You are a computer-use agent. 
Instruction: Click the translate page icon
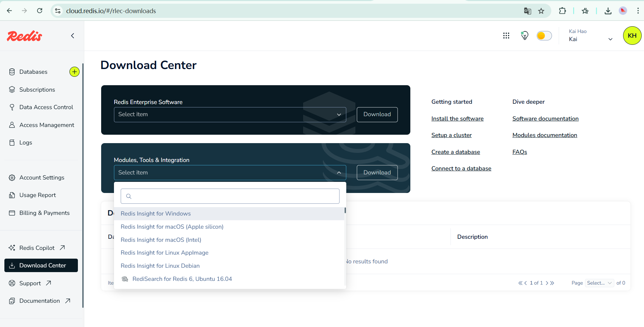click(x=528, y=11)
